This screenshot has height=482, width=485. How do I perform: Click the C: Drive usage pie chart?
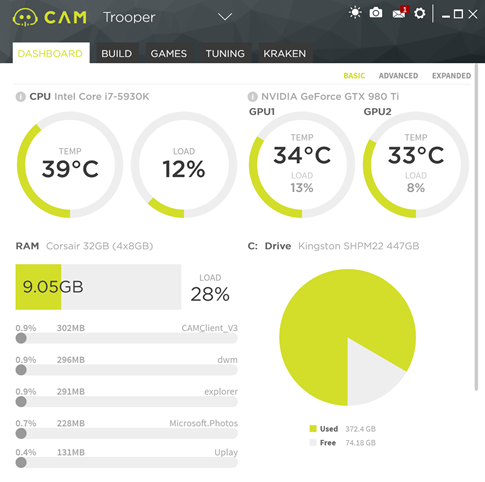347,337
